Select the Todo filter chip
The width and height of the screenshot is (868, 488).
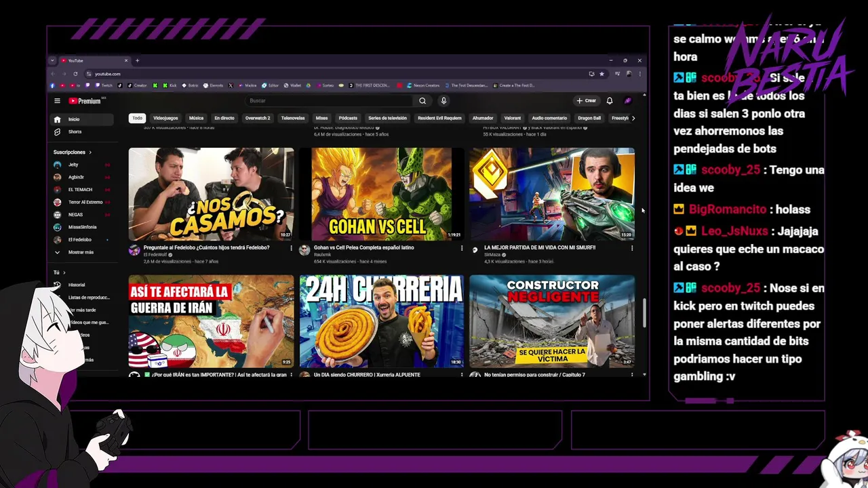pyautogui.click(x=138, y=118)
